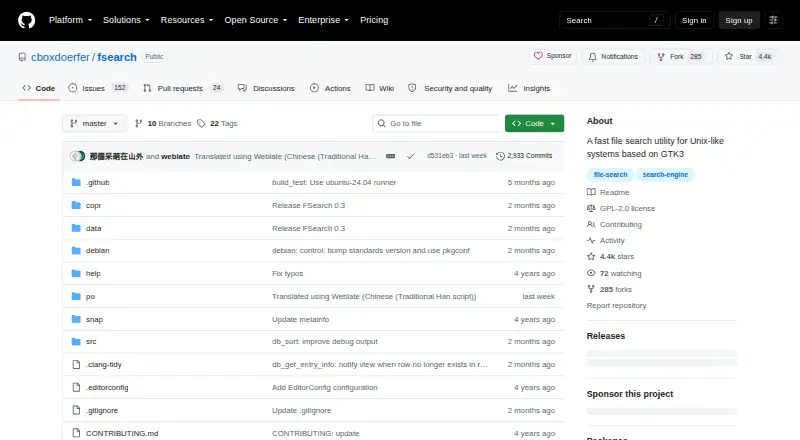Viewport: 800px width, 440px height.
Task: Open the snap folder
Action: 94,320
